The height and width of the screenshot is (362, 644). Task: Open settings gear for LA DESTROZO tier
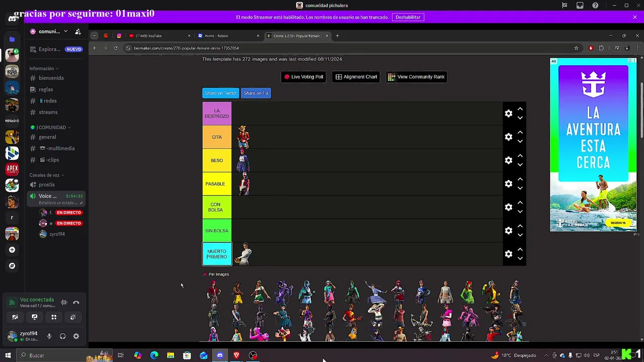(x=509, y=114)
